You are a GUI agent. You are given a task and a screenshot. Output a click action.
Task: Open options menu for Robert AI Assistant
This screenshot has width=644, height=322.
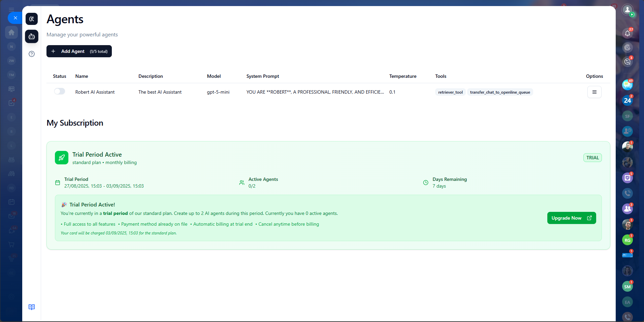594,92
